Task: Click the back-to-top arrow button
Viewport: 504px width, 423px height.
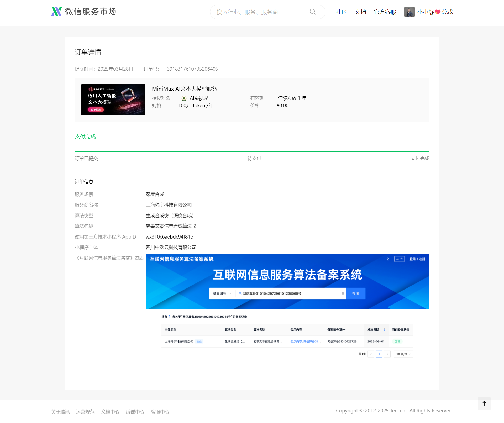Action: [x=484, y=403]
